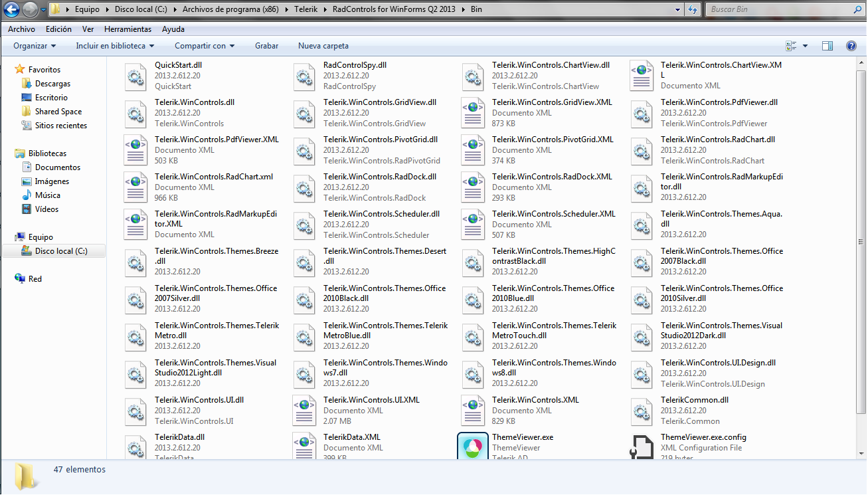Screen dimensions: 868x497
Task: Click the Telerik.WinControls.ChartView.dll icon
Action: 473,76
